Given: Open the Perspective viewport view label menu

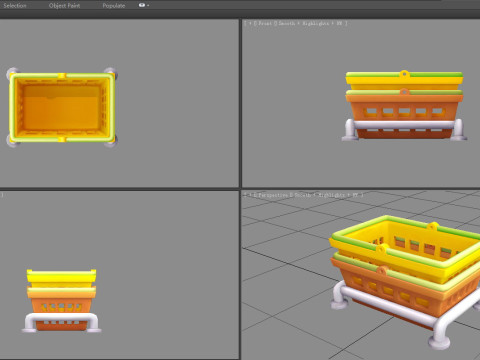Looking at the screenshot, I should coord(273,195).
